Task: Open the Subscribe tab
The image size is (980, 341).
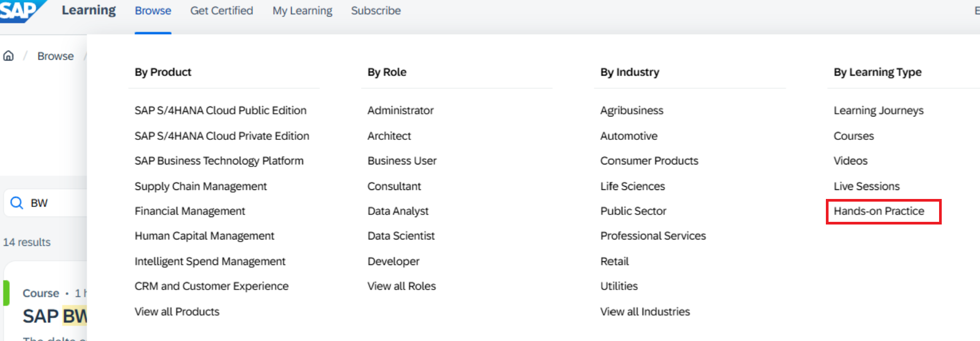Action: 376,11
